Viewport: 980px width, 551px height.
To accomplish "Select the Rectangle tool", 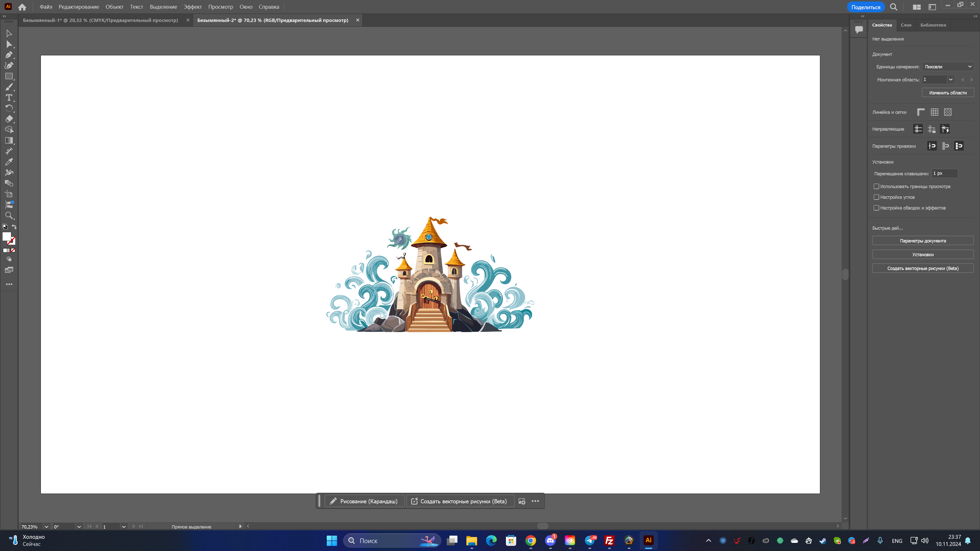I will pyautogui.click(x=9, y=76).
